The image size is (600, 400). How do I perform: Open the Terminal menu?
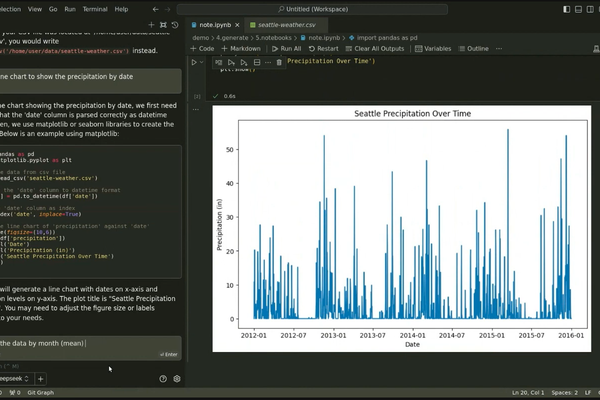point(93,8)
